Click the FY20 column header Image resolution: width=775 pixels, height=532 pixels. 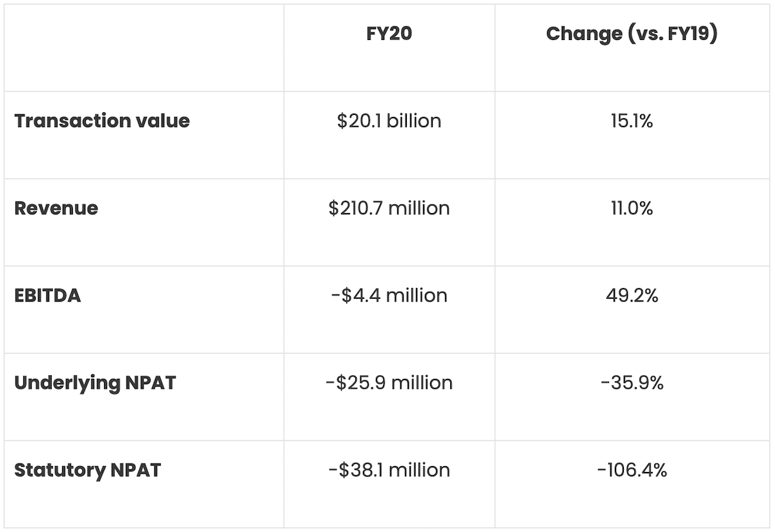(389, 34)
